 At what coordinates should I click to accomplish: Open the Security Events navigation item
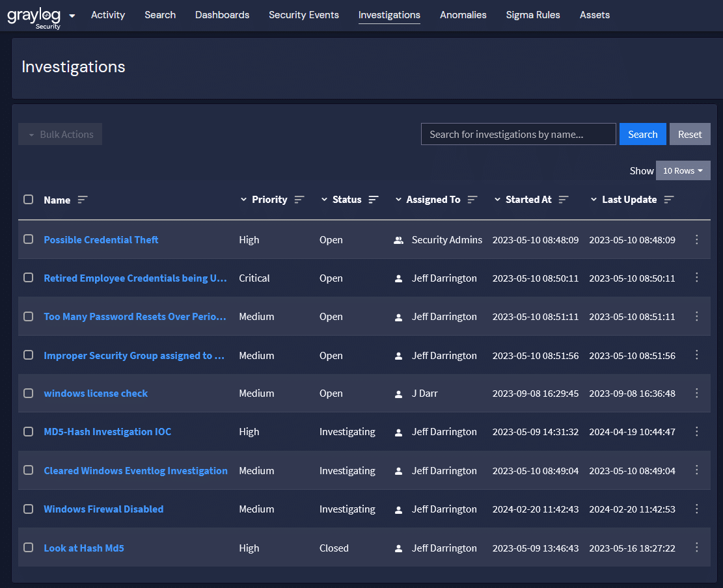(x=303, y=15)
